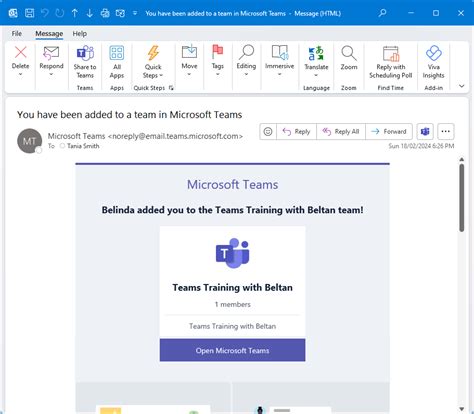The image size is (474, 414).
Task: Click the envelope icon in quick access toolbar
Action: click(120, 13)
